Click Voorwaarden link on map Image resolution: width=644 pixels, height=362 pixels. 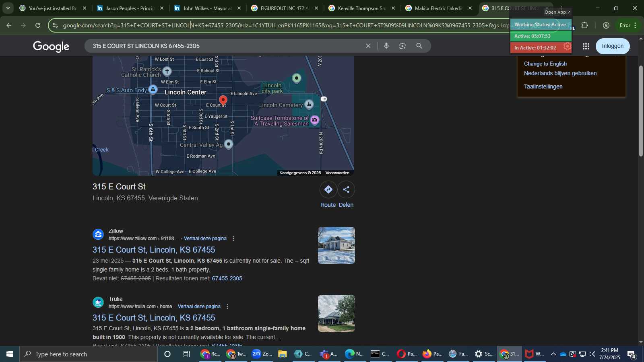[x=337, y=173]
